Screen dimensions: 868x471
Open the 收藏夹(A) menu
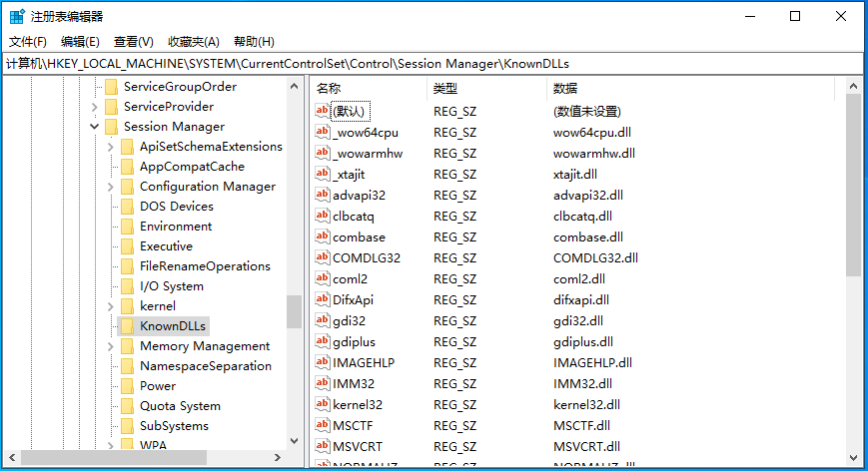pyautogui.click(x=193, y=42)
